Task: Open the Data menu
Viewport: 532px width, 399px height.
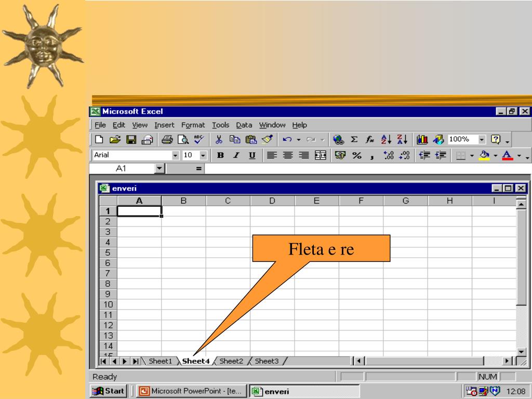Action: (x=244, y=125)
